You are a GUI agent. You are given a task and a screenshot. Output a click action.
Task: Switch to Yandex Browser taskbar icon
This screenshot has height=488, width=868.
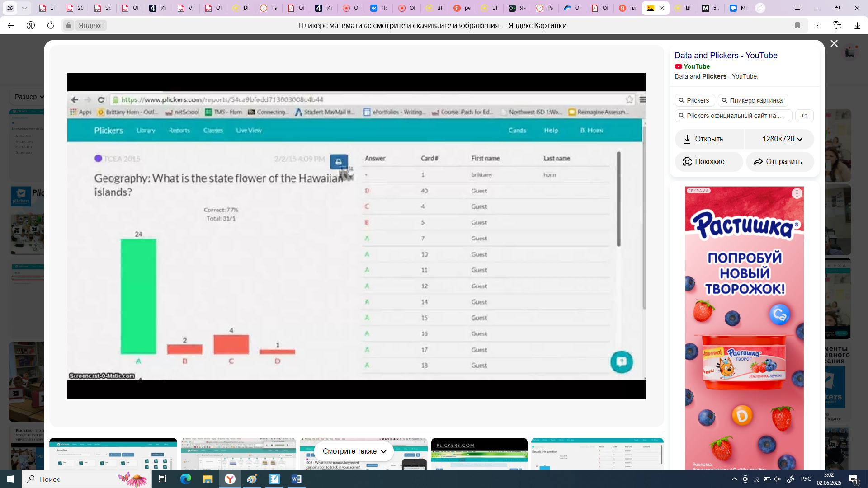click(x=230, y=479)
